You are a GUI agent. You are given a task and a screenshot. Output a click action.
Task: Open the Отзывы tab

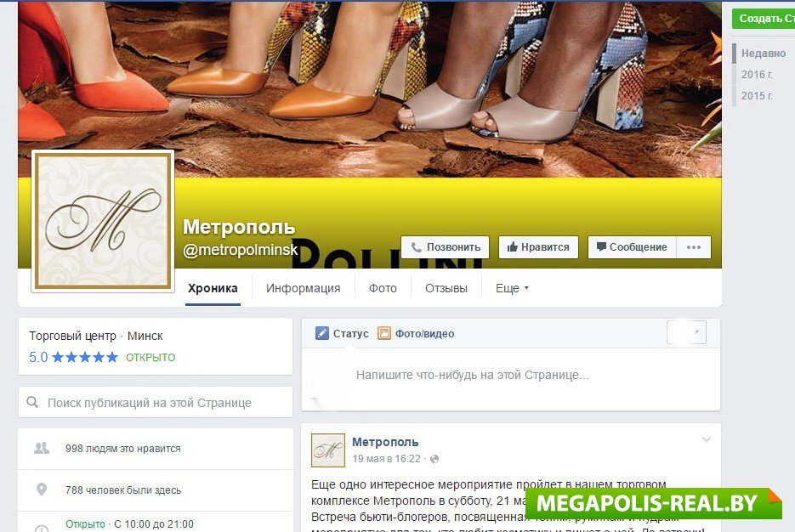pos(446,288)
